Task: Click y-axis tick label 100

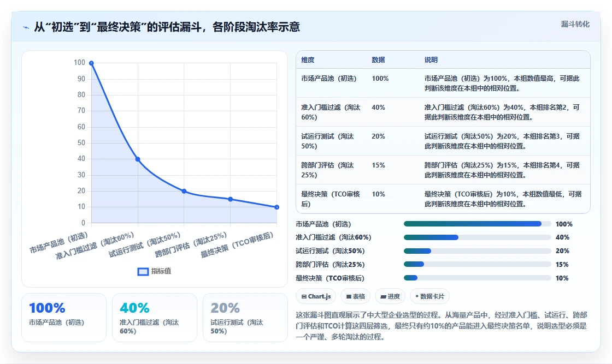Action: point(79,63)
